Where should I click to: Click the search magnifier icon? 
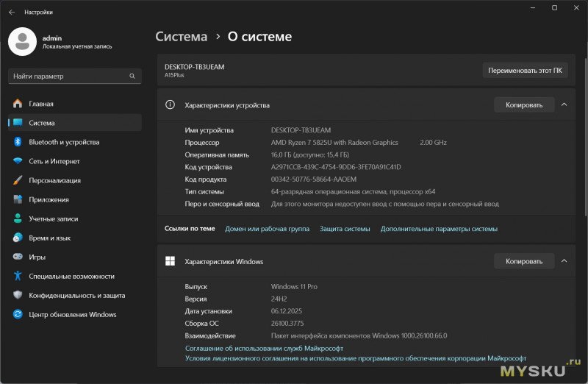click(132, 77)
